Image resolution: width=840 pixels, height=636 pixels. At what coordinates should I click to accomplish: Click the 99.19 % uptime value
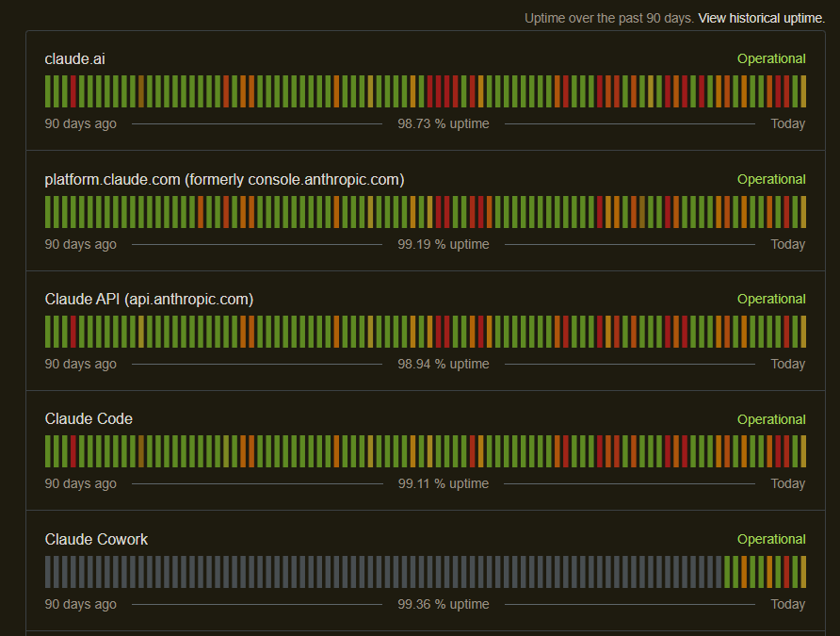443,244
